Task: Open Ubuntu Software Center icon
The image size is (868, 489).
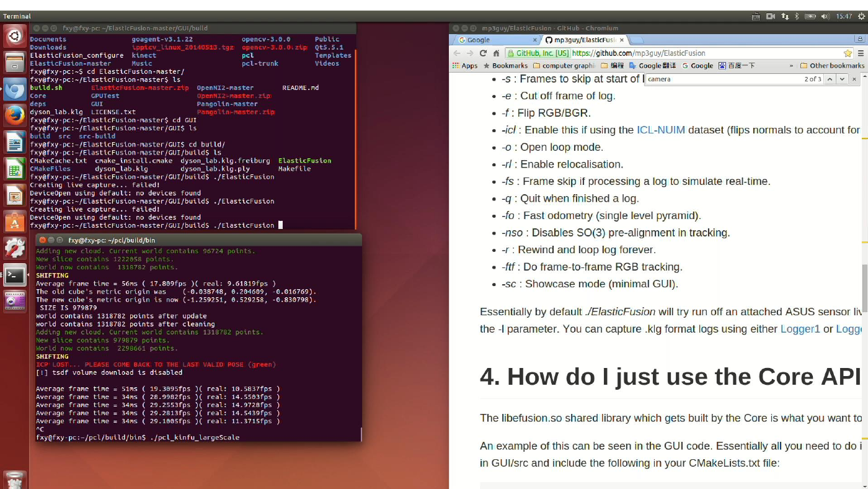Action: (x=14, y=222)
